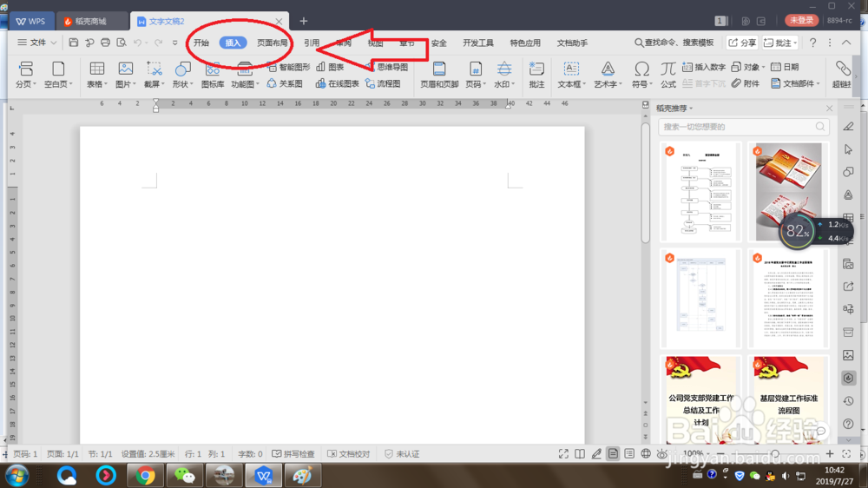This screenshot has height=488, width=868.
Task: Collapse the ribbon with the chevron
Action: (x=846, y=43)
